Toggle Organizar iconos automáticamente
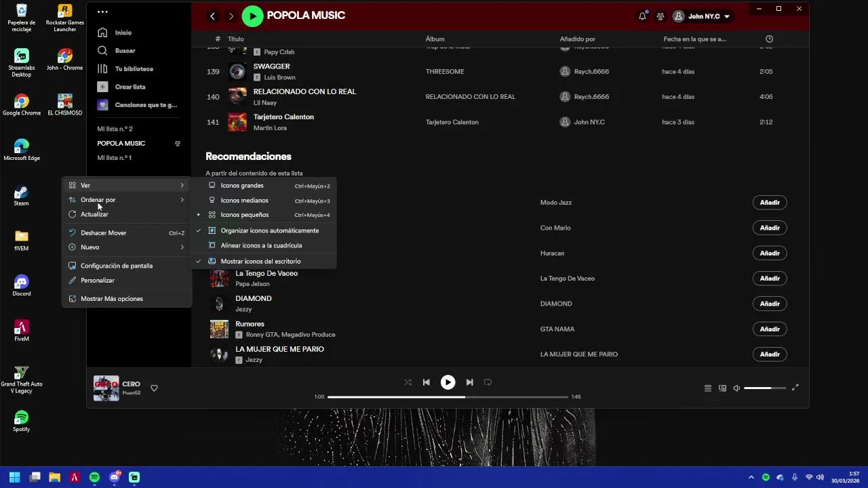Image resolution: width=868 pixels, height=488 pixels. 264,230
